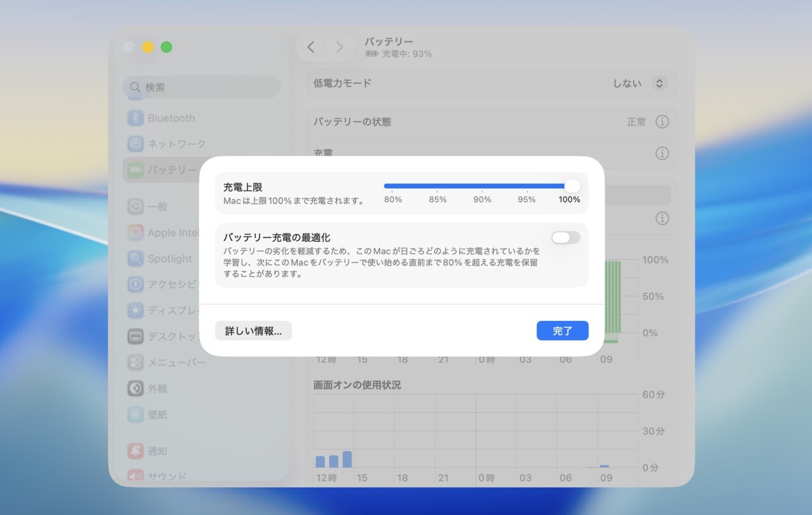The image size is (812, 515).
Task: Go forward with the right chevron
Action: 339,47
